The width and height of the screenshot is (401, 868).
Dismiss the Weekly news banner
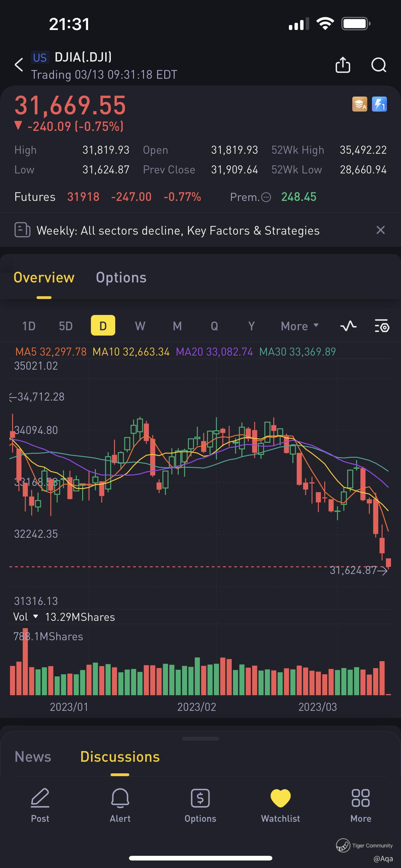(380, 230)
